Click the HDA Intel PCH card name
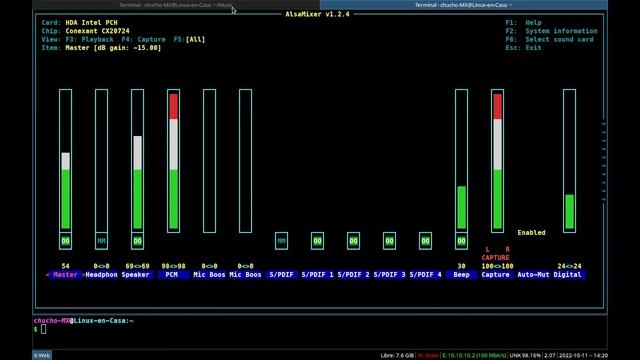The height and width of the screenshot is (360, 640). (91, 23)
